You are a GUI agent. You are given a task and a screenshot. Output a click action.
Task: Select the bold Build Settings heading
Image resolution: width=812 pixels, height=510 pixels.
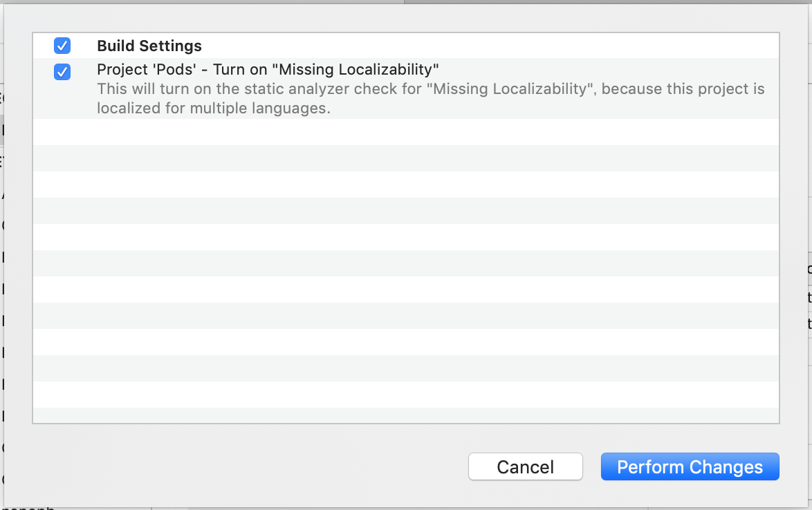pyautogui.click(x=149, y=46)
